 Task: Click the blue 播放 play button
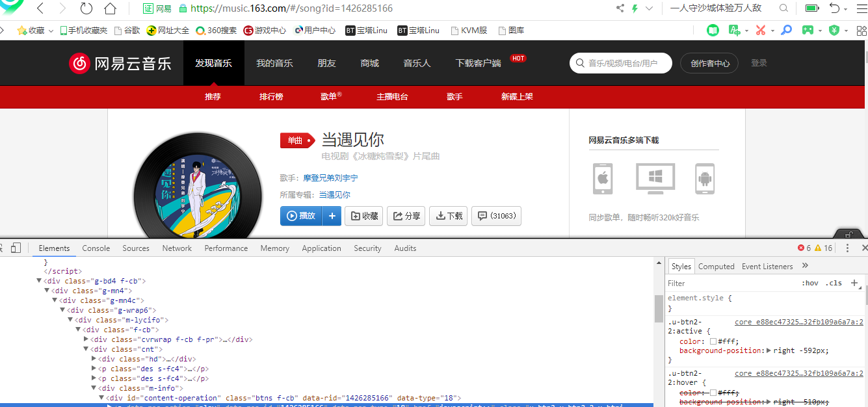302,216
